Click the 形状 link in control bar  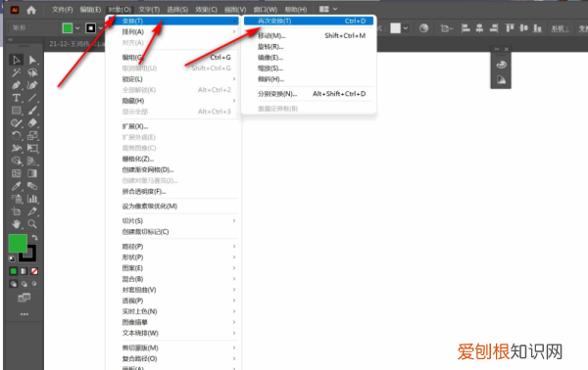point(560,28)
